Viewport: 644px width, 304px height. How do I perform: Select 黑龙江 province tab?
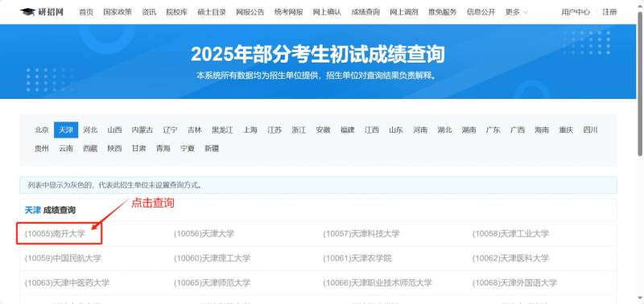[222, 130]
